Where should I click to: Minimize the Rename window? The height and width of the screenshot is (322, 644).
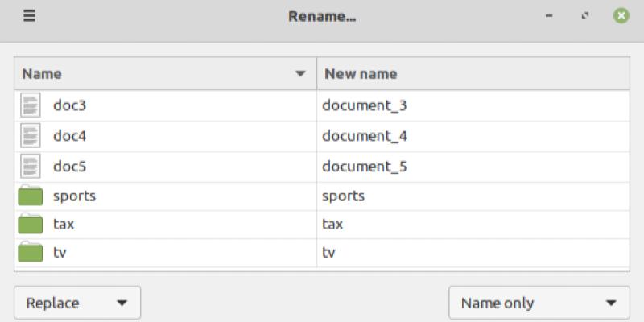tap(549, 16)
